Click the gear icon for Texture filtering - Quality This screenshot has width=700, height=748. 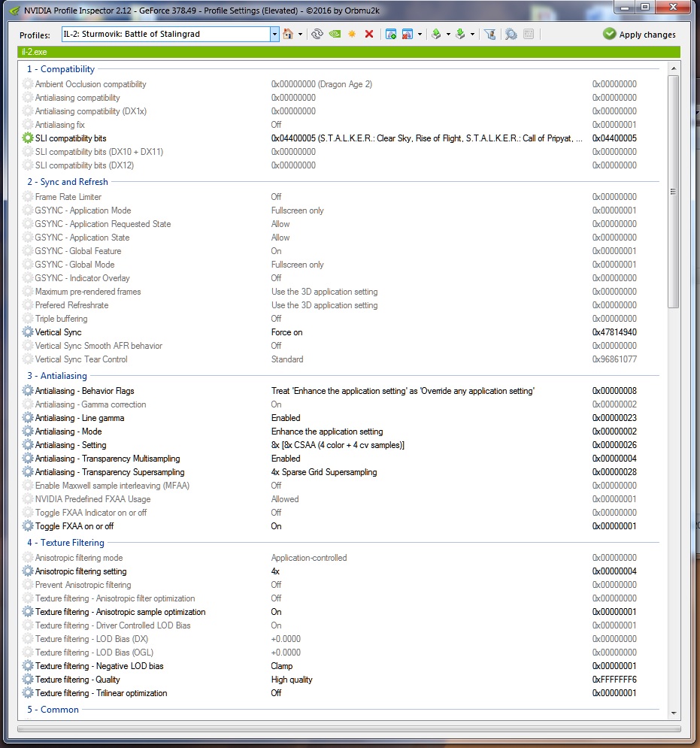coord(28,680)
